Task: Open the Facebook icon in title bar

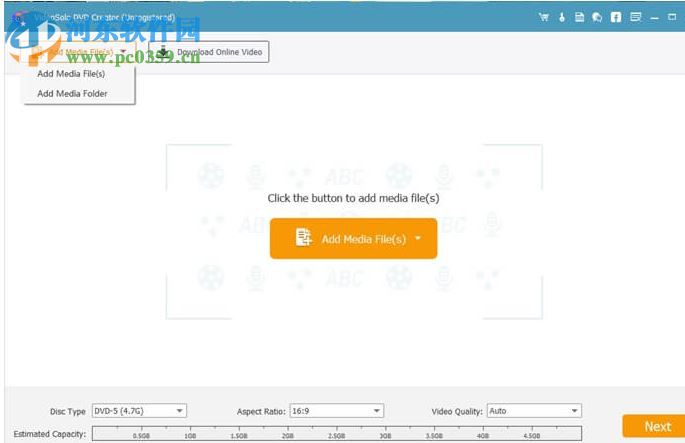Action: tap(616, 17)
